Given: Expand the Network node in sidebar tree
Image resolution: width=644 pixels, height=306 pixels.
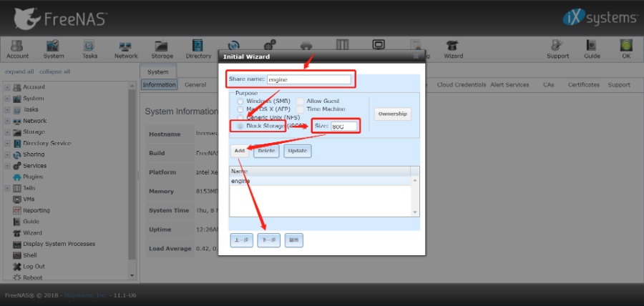Looking at the screenshot, I should coord(7,121).
